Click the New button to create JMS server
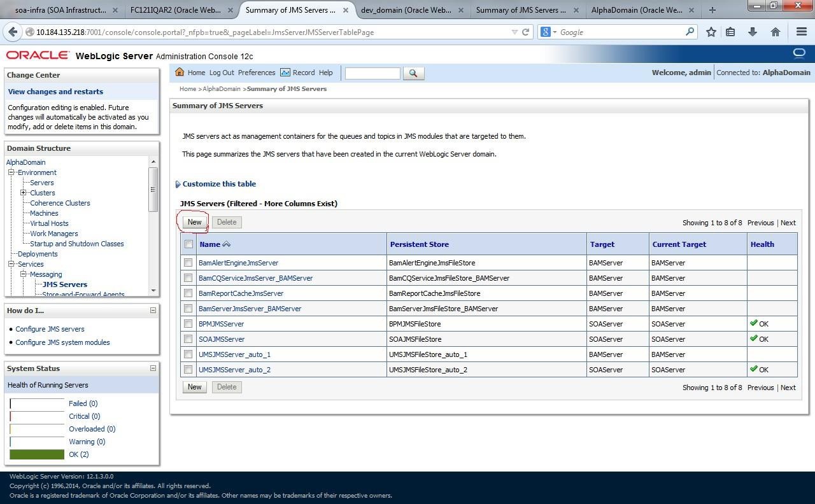815x504 pixels. 194,221
